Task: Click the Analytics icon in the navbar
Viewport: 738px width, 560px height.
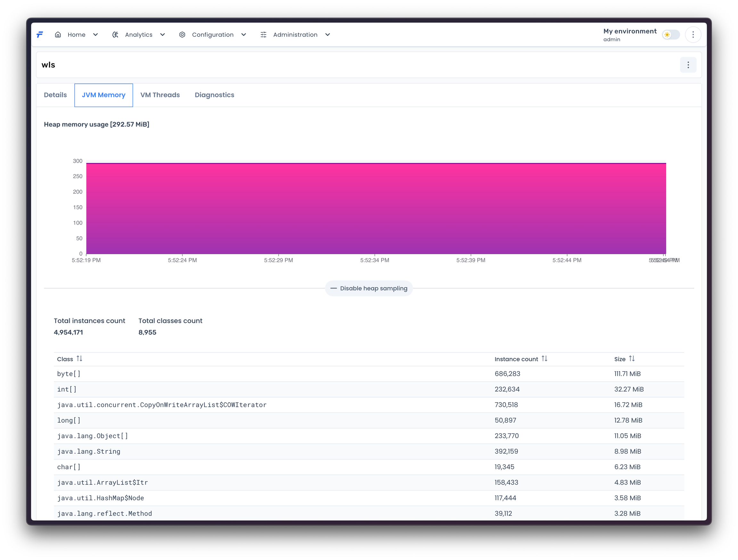Action: pos(115,35)
